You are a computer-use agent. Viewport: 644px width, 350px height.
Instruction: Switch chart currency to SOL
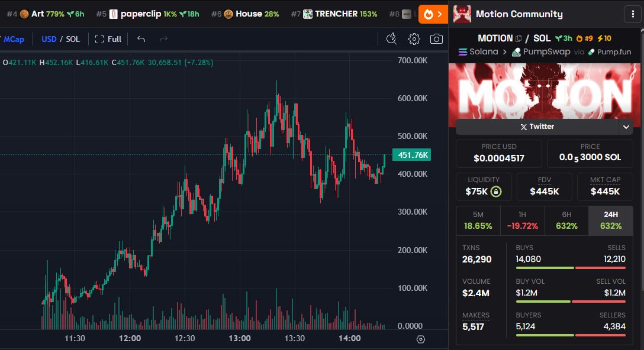pos(73,39)
